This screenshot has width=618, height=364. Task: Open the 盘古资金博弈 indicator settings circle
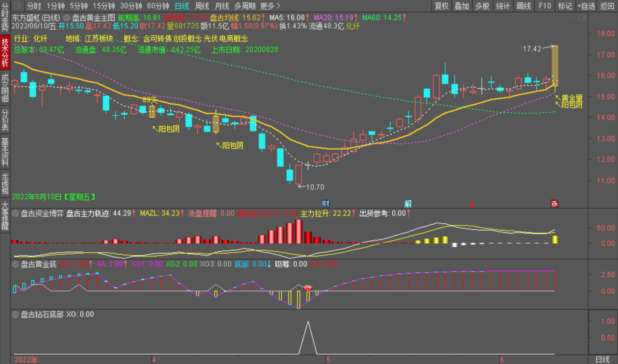point(16,213)
